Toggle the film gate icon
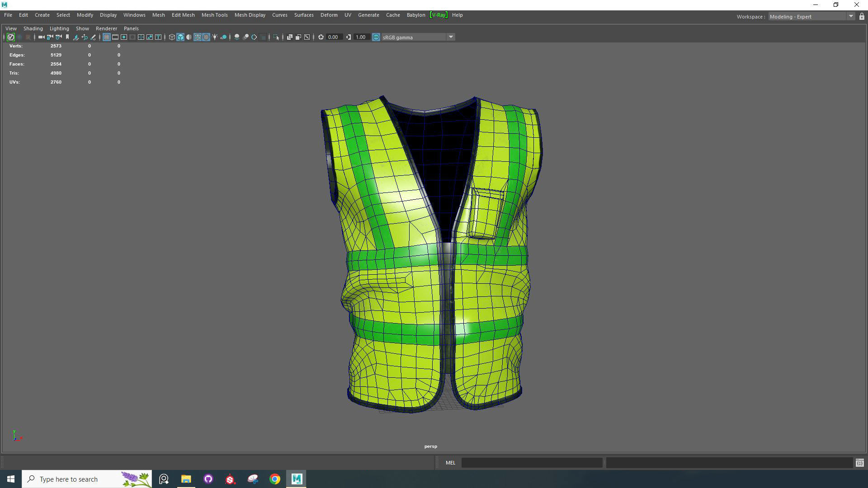868x488 pixels. coord(115,37)
